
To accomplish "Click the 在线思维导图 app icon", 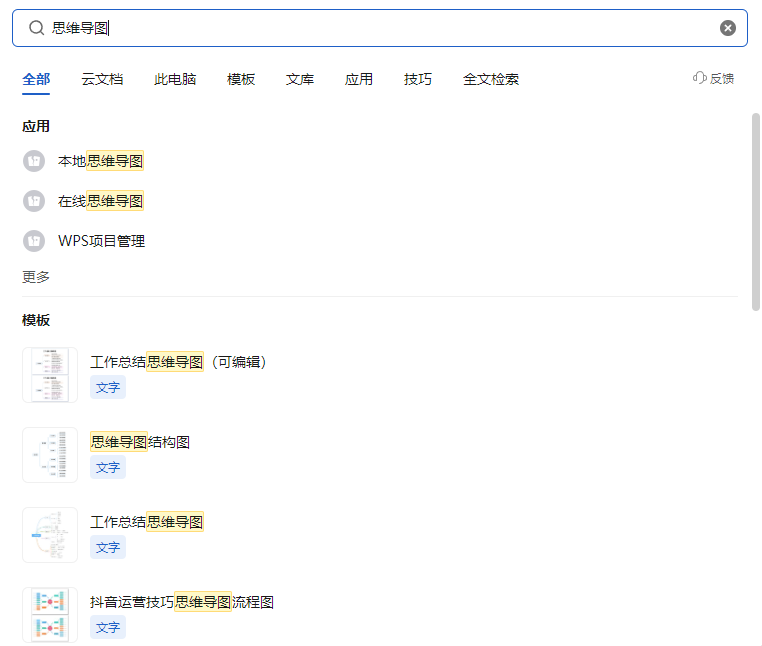I will tap(34, 201).
